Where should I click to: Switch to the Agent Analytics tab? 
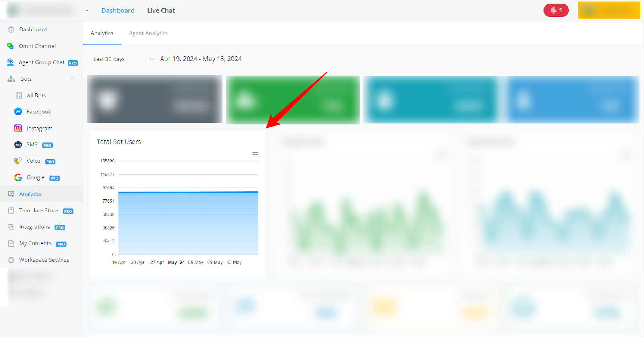(148, 33)
